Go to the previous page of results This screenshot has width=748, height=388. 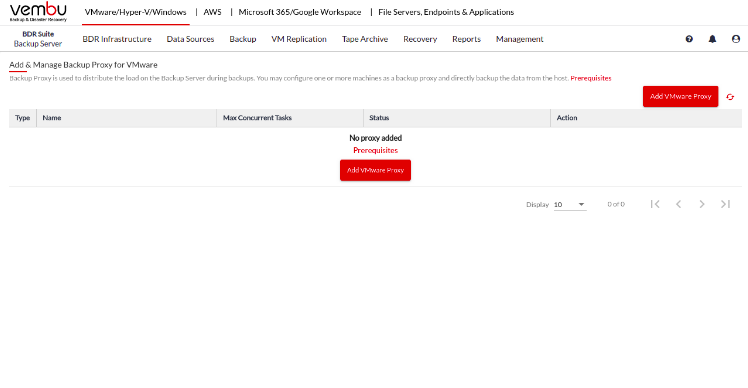pyautogui.click(x=678, y=204)
